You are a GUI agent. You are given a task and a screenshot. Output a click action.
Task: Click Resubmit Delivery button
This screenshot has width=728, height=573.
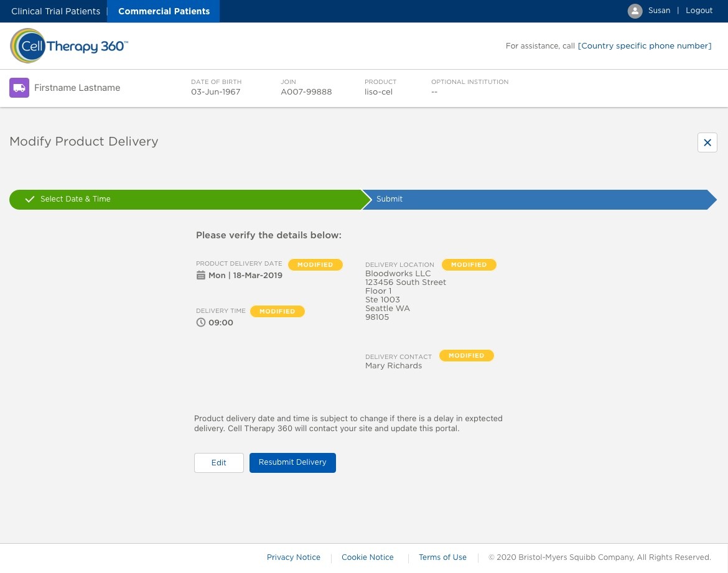(292, 463)
